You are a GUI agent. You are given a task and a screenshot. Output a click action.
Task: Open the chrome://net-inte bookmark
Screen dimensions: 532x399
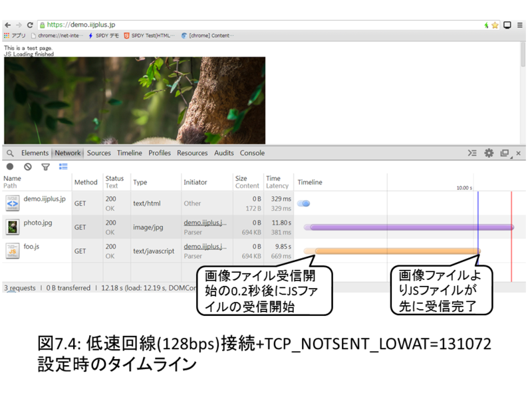[x=57, y=36]
